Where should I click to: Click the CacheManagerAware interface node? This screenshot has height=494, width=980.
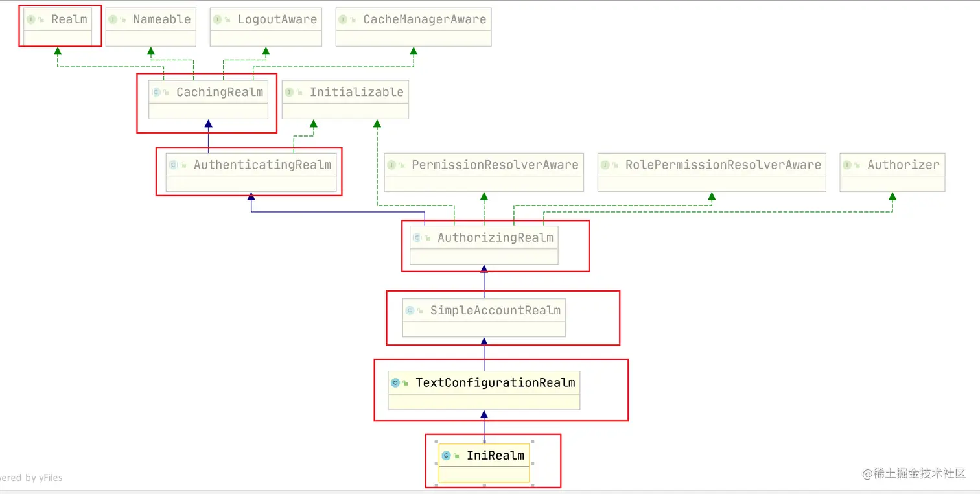[414, 27]
